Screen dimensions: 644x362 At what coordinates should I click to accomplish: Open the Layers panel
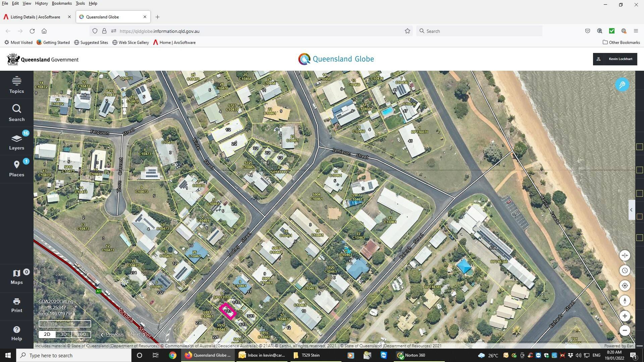pos(16,141)
